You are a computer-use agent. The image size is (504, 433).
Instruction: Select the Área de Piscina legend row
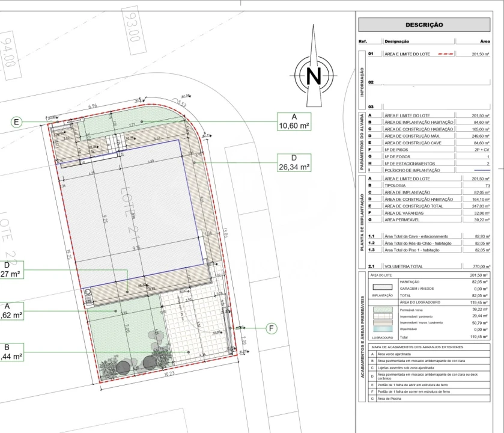[x=430, y=399]
